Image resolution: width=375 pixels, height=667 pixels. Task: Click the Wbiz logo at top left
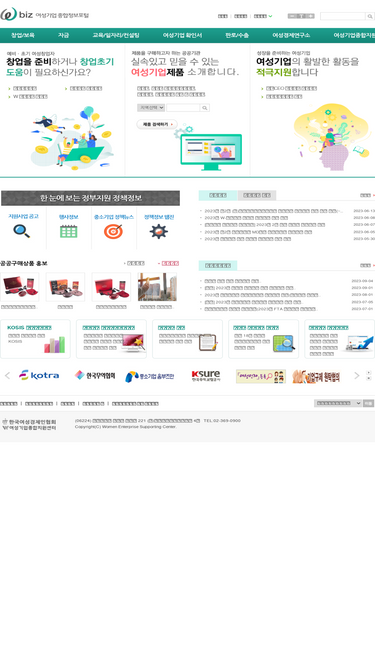pyautogui.click(x=45, y=14)
